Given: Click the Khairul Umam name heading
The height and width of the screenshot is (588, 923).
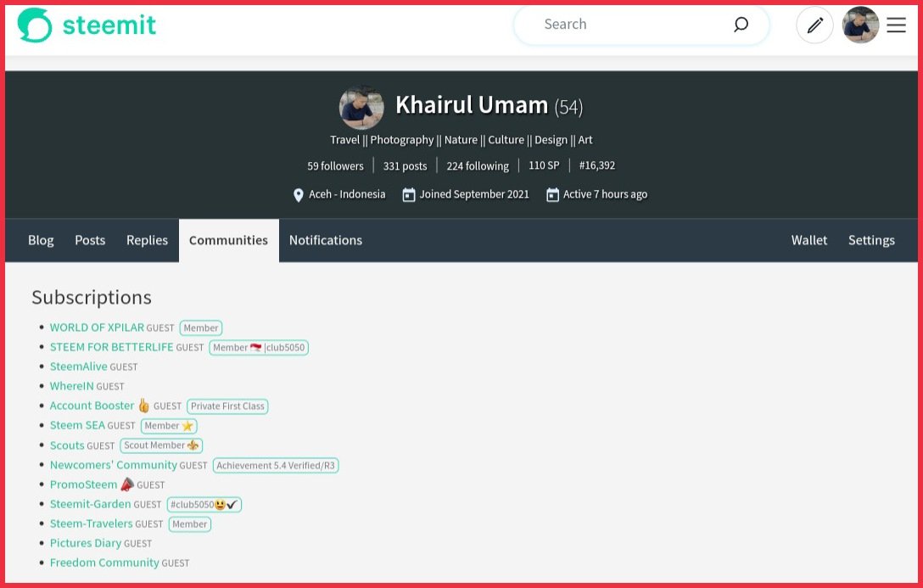Looking at the screenshot, I should (472, 104).
